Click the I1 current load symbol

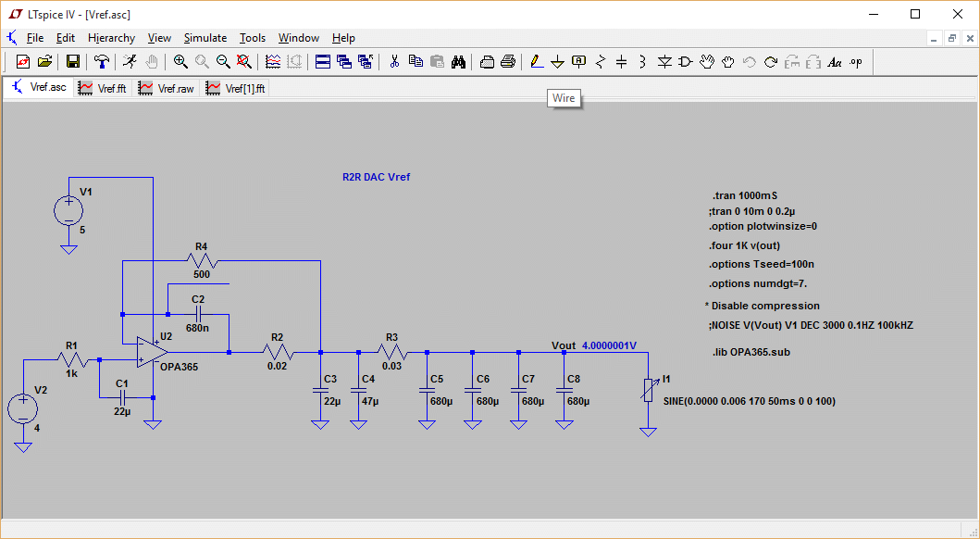point(649,391)
